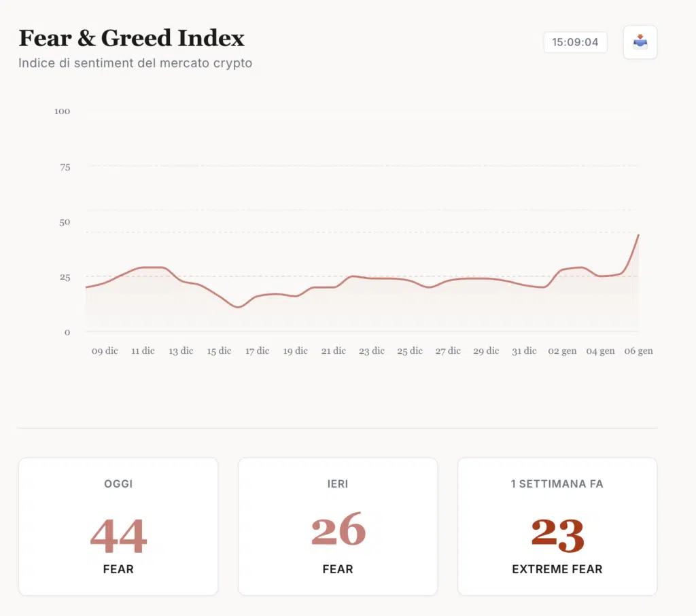The image size is (696, 616).
Task: Click the 50 mark on y-axis
Action: coord(65,222)
